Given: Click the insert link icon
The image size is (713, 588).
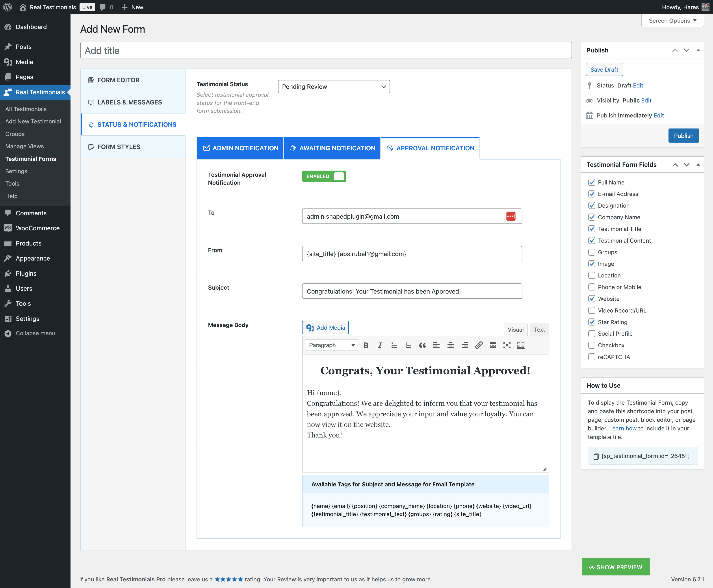Looking at the screenshot, I should [479, 345].
